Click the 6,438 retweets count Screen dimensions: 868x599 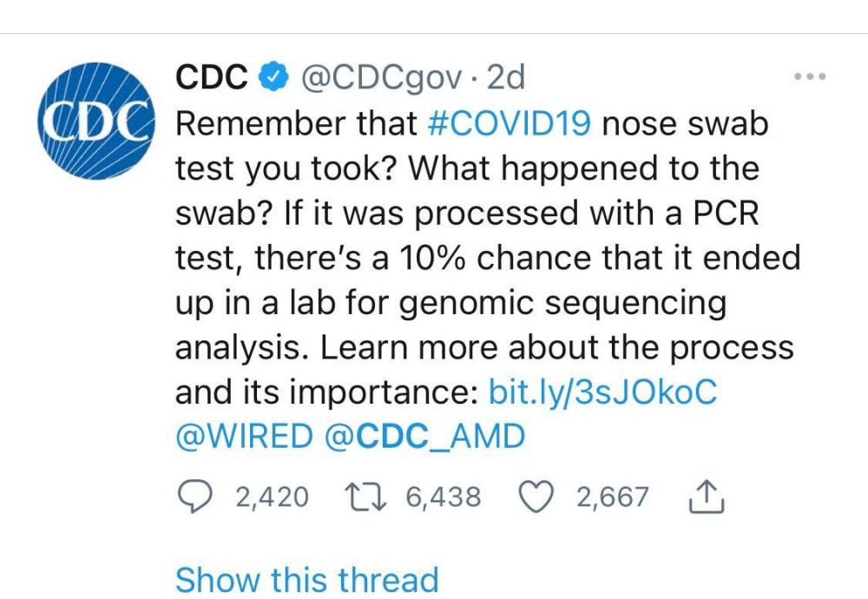click(443, 497)
